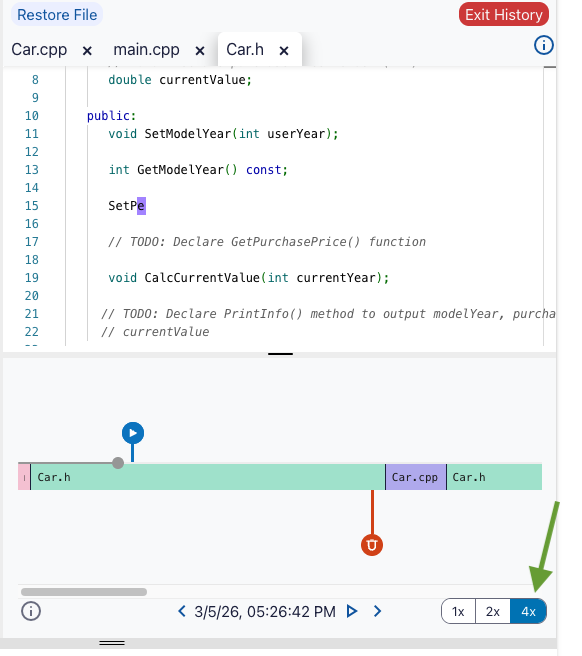Step to the next history event
This screenshot has height=656, width=582.
[377, 611]
